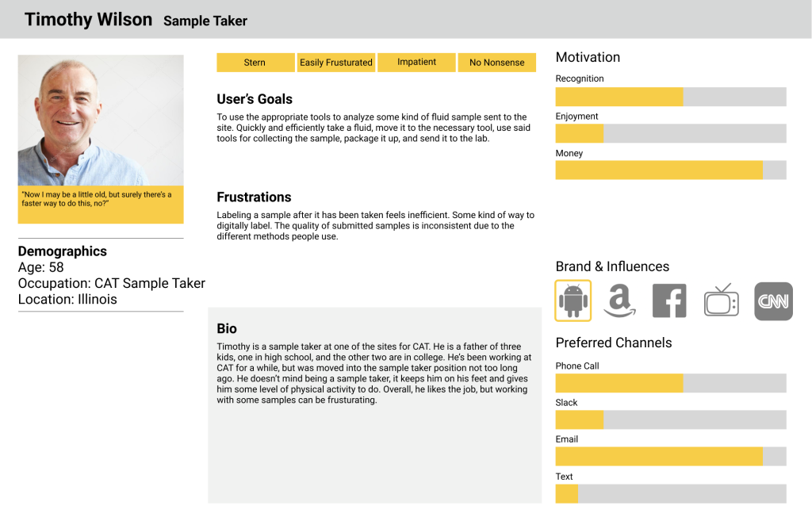Click the Timothy Wilson name title
The height and width of the screenshot is (517, 812).
click(89, 20)
